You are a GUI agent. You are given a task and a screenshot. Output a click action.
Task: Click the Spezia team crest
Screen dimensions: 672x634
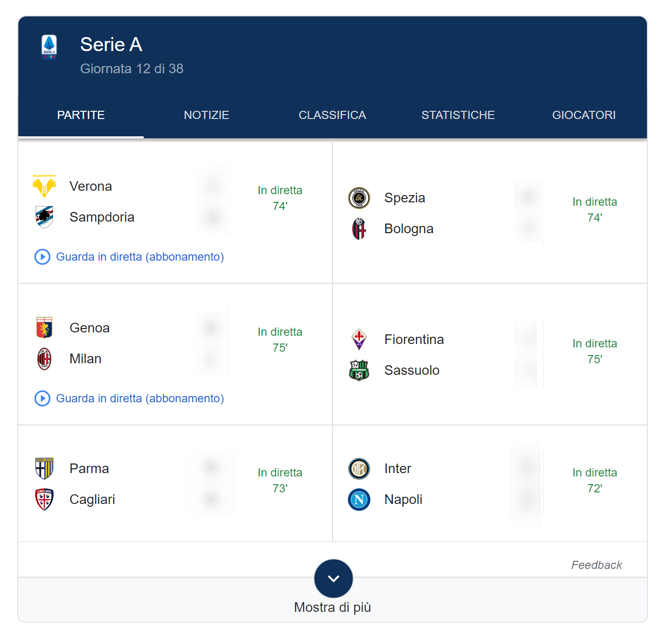[x=359, y=198]
